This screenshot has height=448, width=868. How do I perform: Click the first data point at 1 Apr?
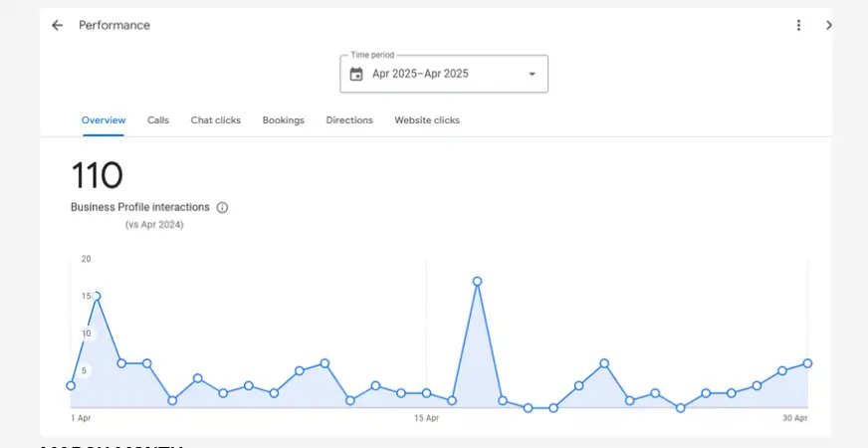pos(71,385)
